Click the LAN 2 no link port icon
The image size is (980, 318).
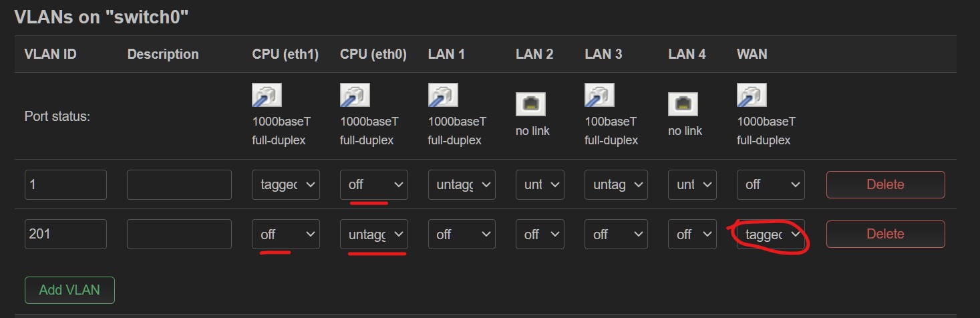(531, 104)
